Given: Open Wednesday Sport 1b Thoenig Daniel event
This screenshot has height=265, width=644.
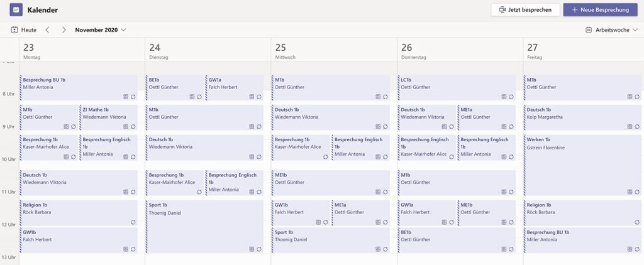Looking at the screenshot, I should pos(330,241).
